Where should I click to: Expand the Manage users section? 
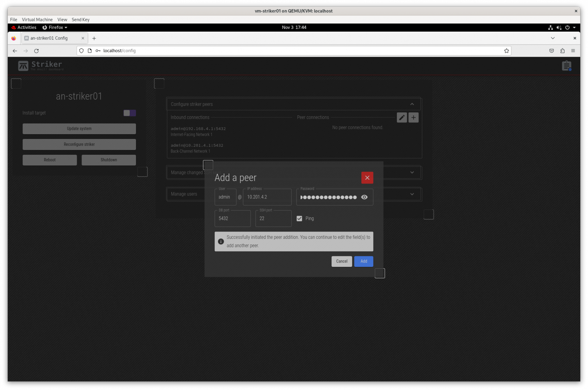(x=412, y=194)
